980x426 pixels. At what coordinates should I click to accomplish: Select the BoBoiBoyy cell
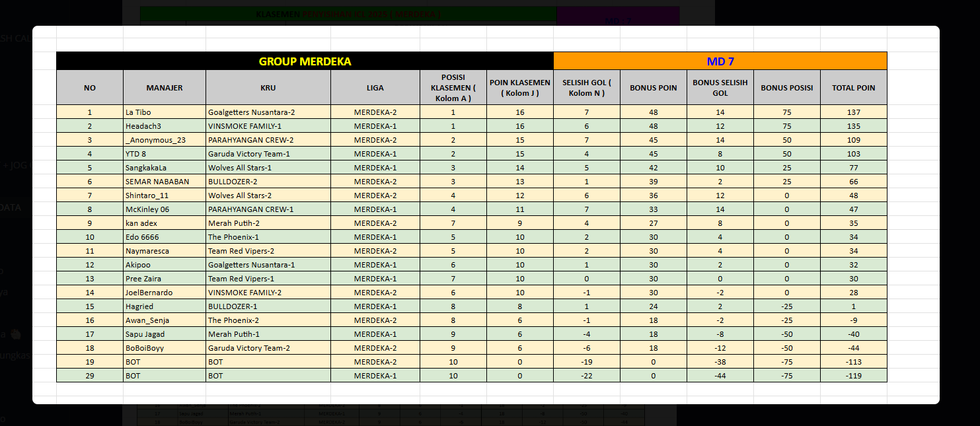(165, 348)
